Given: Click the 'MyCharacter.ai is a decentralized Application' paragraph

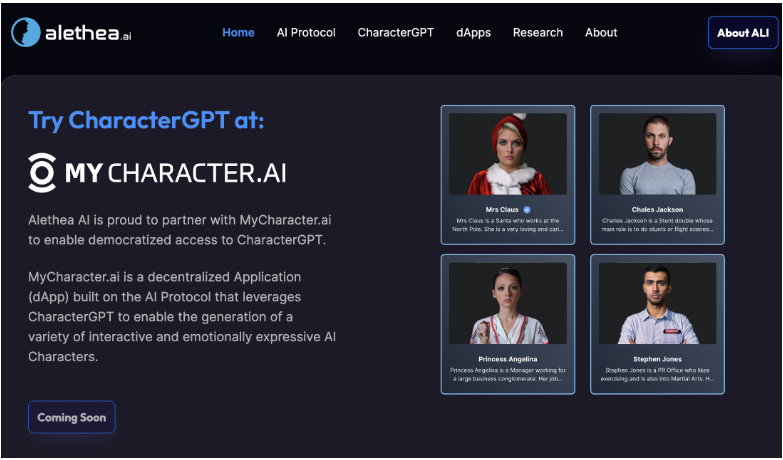Looking at the screenshot, I should point(182,317).
